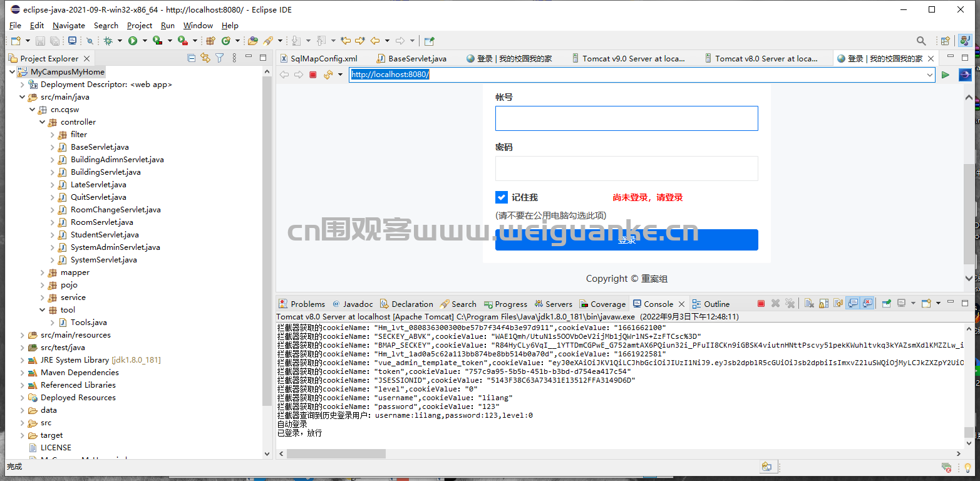
Task: Open the URL history dropdown arrow
Action: [x=930, y=75]
